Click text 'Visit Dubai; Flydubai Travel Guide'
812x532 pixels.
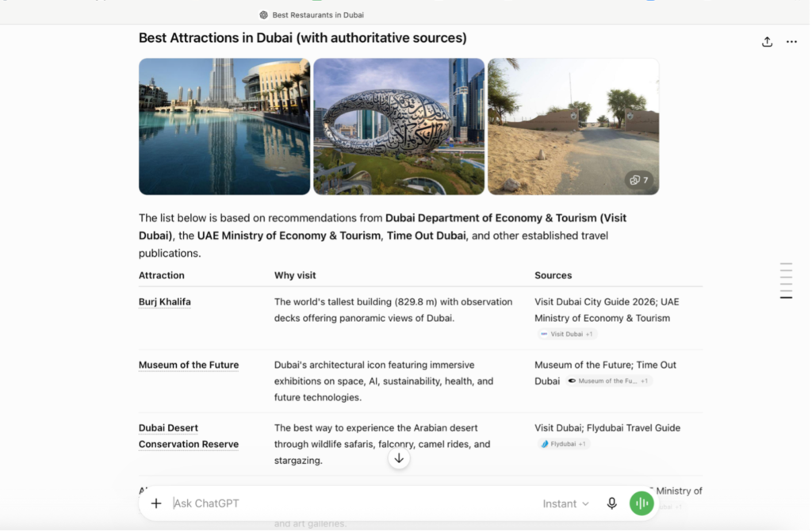609,429
